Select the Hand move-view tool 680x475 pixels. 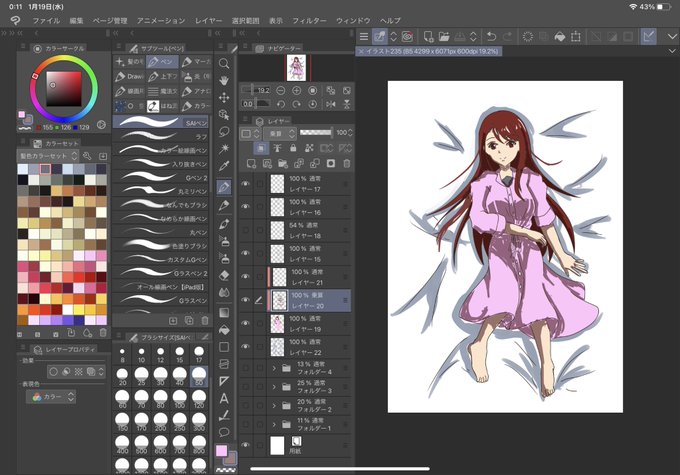(224, 81)
